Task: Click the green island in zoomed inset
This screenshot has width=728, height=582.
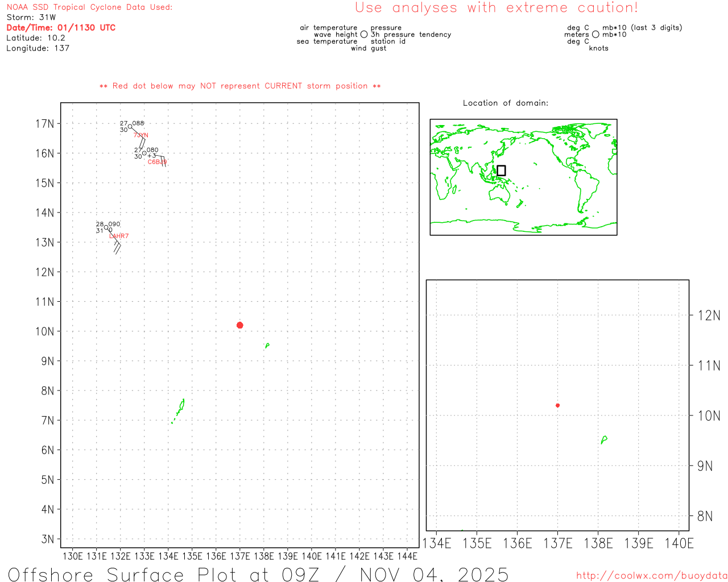Action: click(604, 439)
